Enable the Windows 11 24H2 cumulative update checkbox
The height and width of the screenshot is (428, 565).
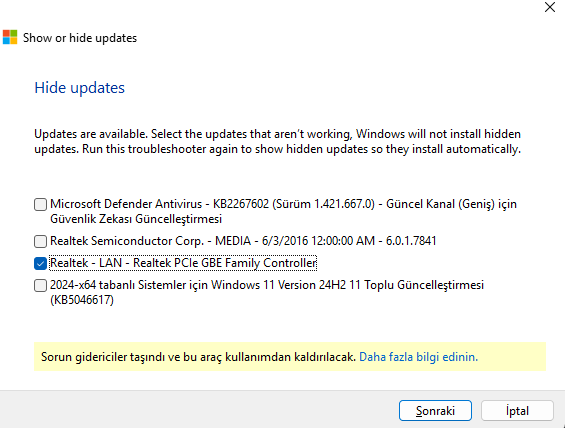pyautogui.click(x=40, y=285)
